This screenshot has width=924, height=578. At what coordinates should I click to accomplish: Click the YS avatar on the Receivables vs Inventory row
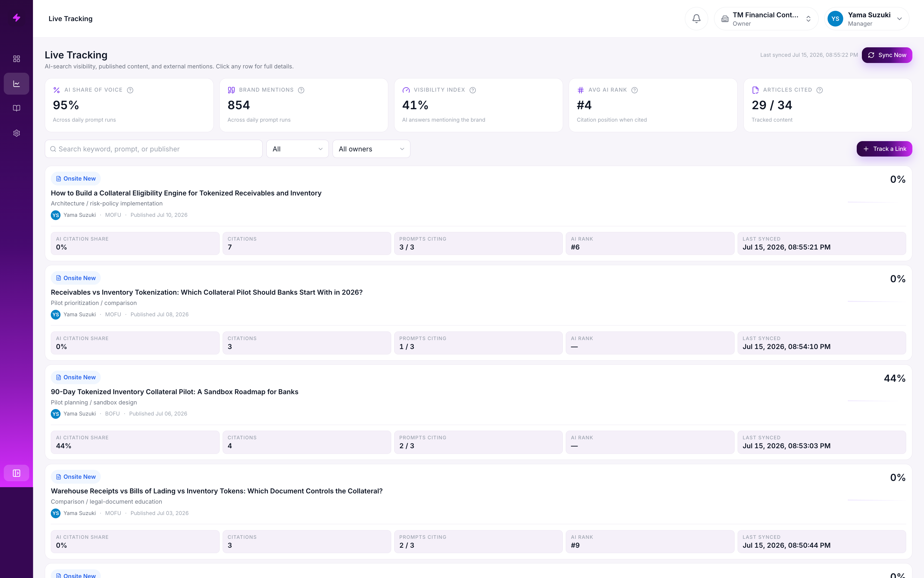click(56, 315)
